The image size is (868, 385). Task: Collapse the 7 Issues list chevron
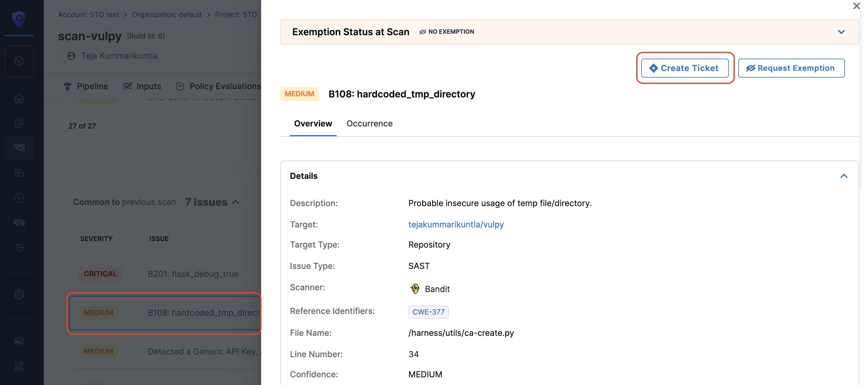236,202
